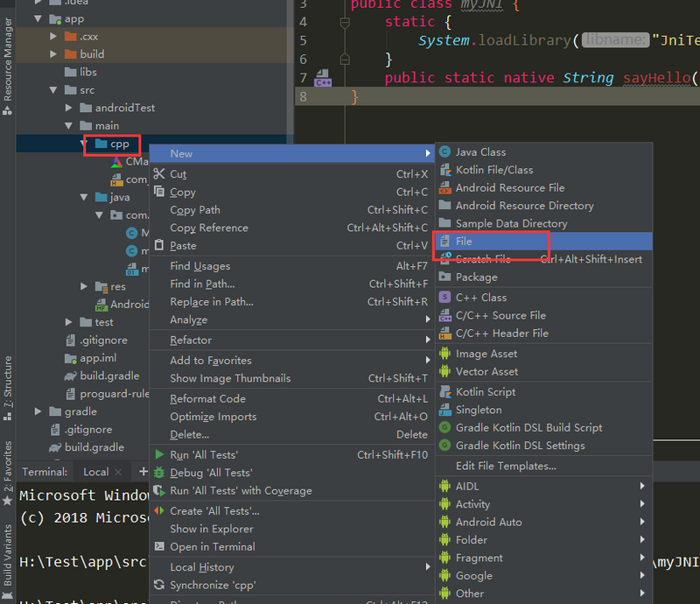Collapse the src folder
The height and width of the screenshot is (604, 700).
(x=53, y=90)
